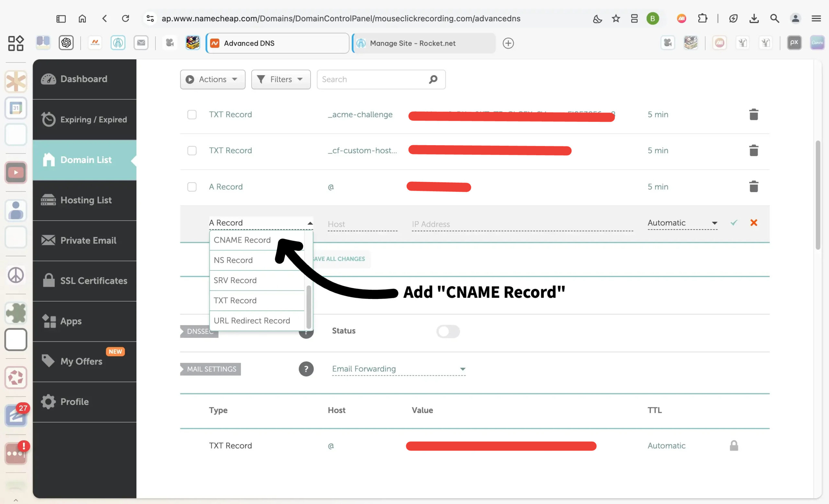Delete the _acme-challenge TXT record via trash icon
Image resolution: width=829 pixels, height=504 pixels.
tap(753, 114)
